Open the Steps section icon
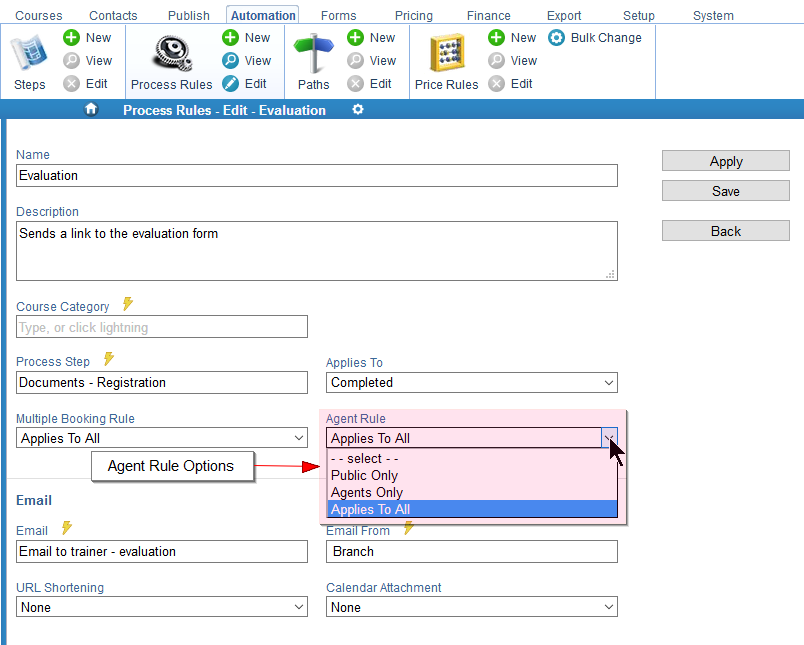This screenshot has width=804, height=645. pyautogui.click(x=29, y=53)
